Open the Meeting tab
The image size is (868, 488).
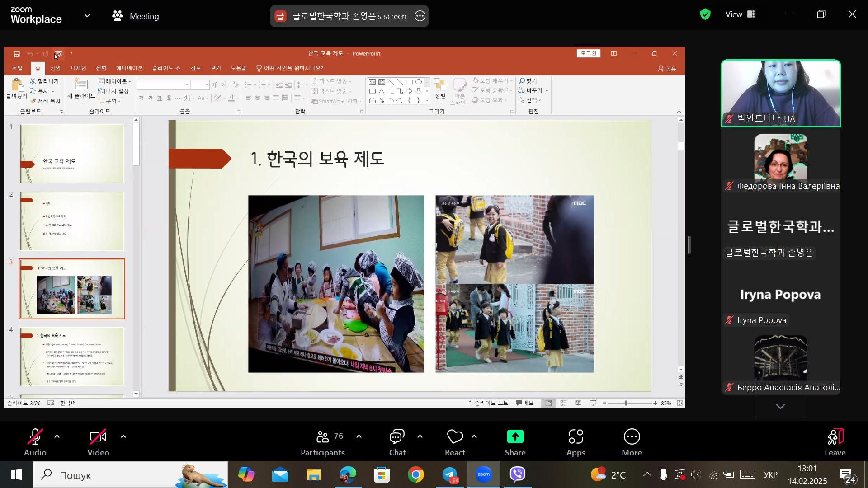pyautogui.click(x=136, y=16)
